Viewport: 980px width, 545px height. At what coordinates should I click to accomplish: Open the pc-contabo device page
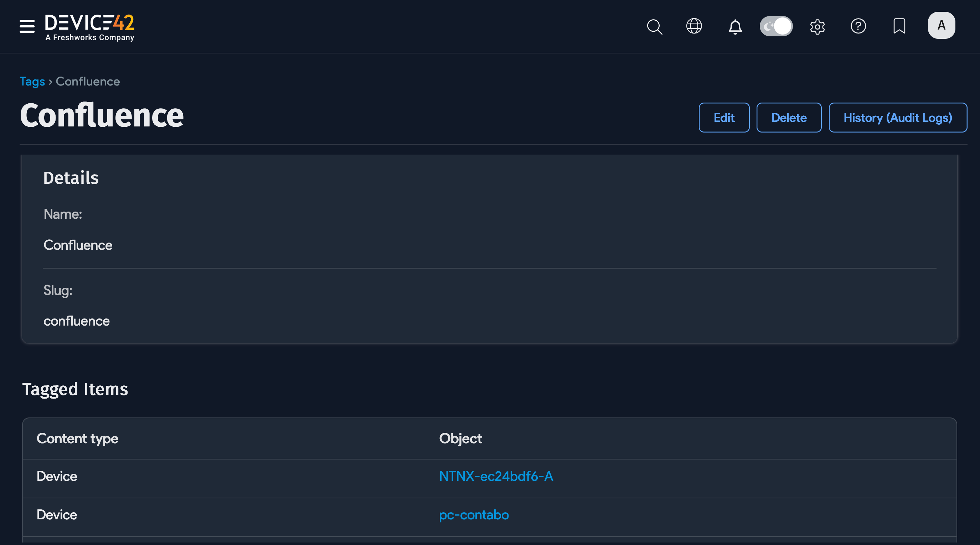pos(474,515)
